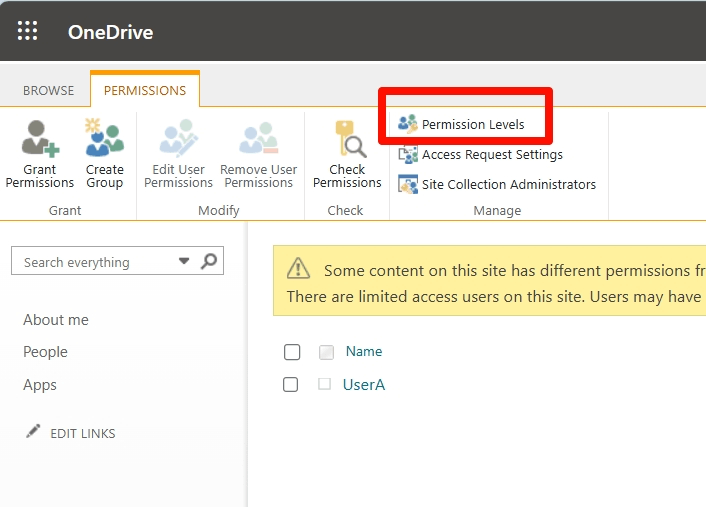Open Apps in left navigation
Viewport: 706px width, 507px height.
point(40,385)
